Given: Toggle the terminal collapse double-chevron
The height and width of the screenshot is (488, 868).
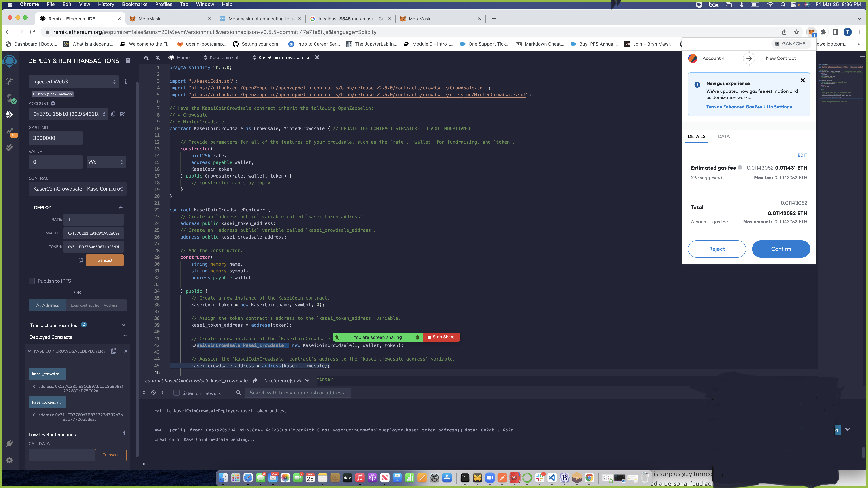Looking at the screenshot, I should (x=144, y=393).
